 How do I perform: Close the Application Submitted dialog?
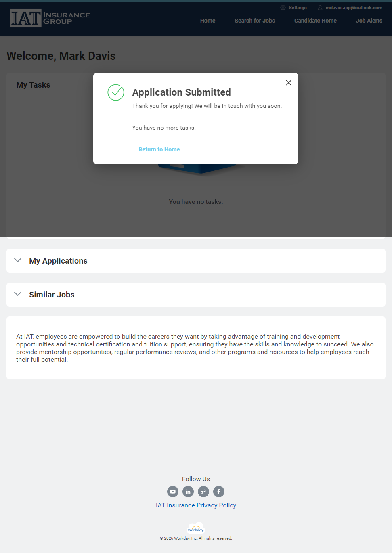tap(289, 83)
